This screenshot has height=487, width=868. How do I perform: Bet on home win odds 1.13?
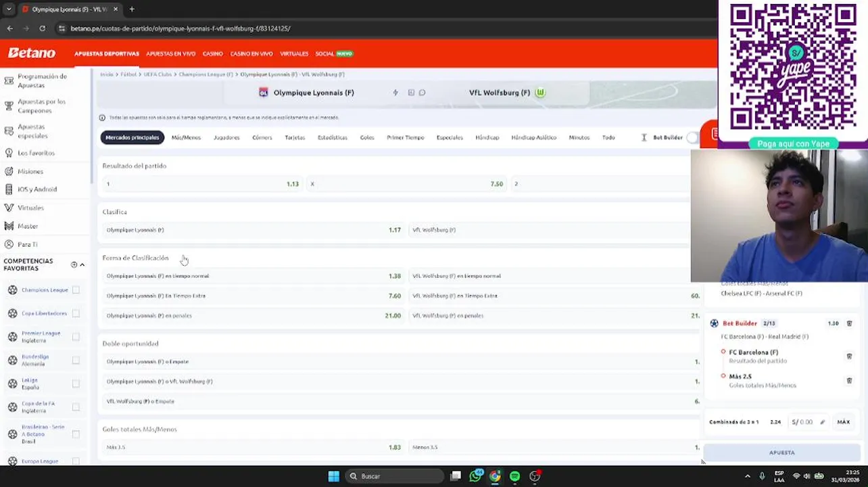coord(202,184)
